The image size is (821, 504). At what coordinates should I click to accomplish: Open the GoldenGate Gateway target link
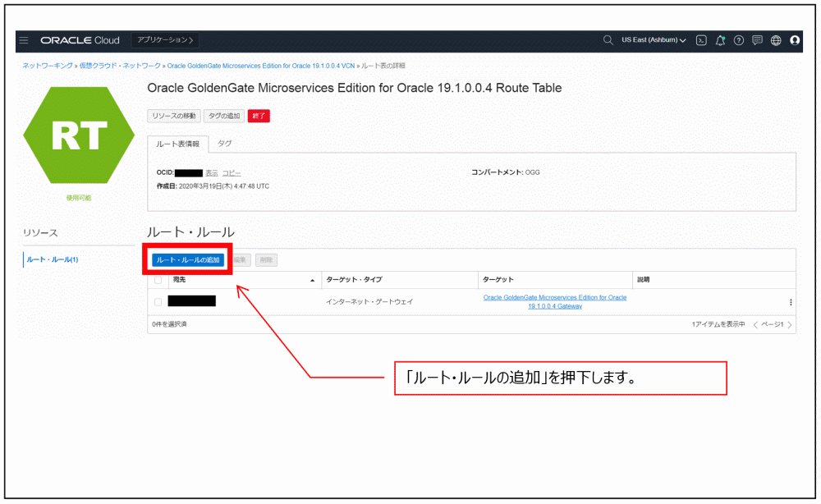tap(554, 302)
